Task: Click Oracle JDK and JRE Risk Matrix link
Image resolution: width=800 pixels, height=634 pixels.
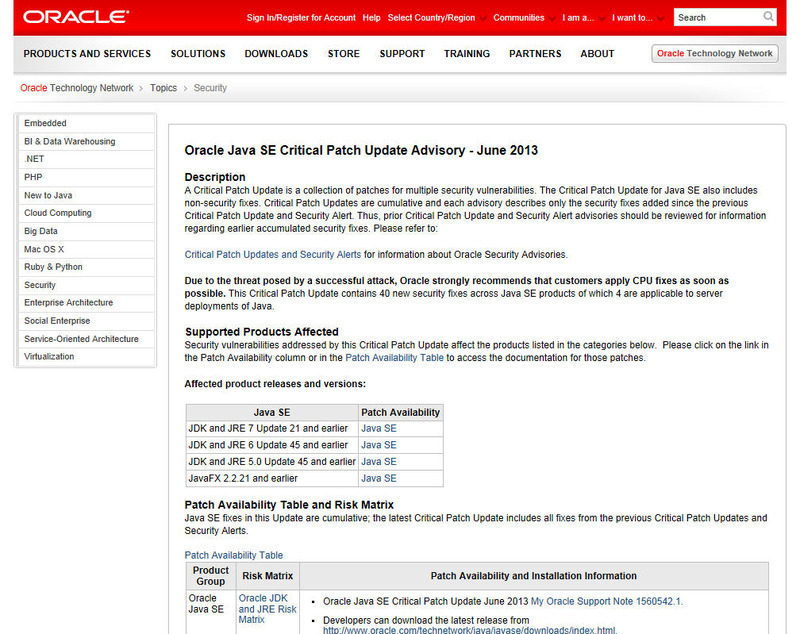Action: tap(267, 608)
